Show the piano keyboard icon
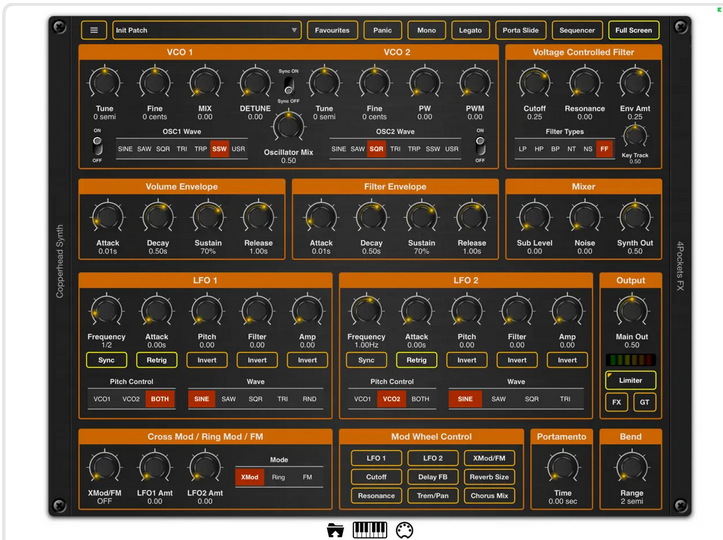 (x=370, y=529)
